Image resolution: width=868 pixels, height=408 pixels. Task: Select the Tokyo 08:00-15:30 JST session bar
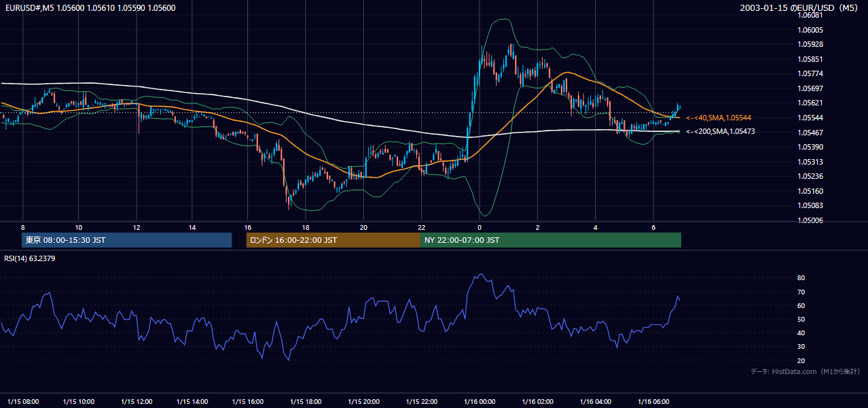tap(127, 240)
